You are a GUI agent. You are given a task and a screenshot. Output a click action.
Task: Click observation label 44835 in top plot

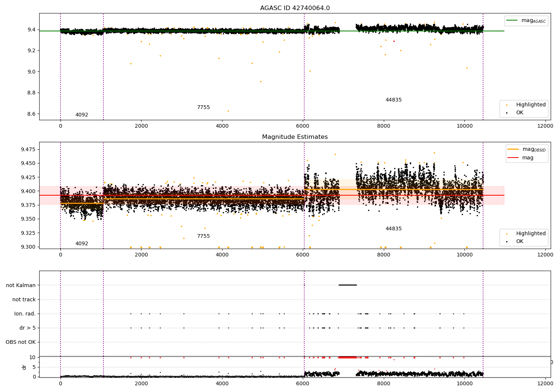(x=393, y=100)
